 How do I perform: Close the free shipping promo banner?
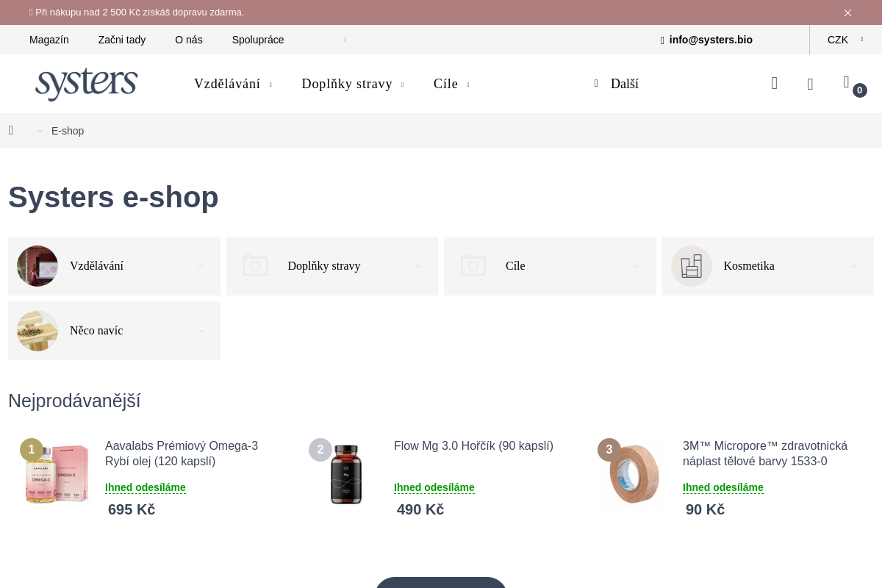coord(847,12)
